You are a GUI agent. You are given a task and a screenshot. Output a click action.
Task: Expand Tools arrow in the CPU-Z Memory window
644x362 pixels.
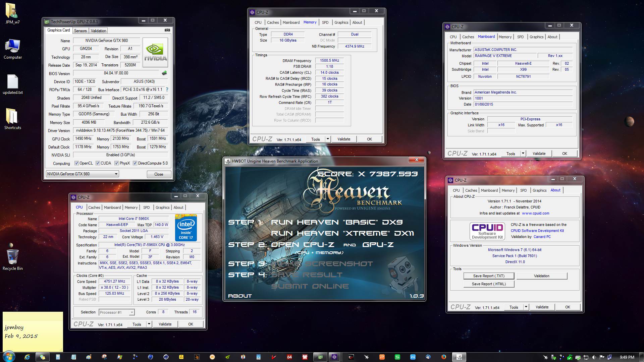[x=328, y=139]
